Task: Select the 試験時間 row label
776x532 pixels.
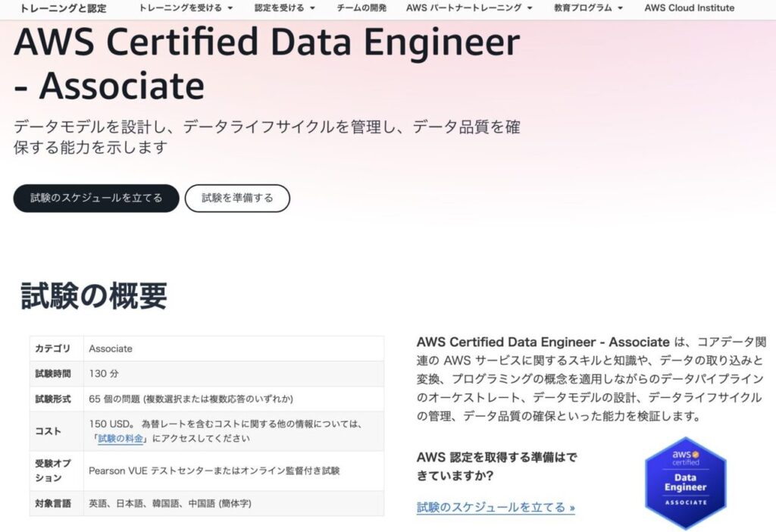Action: coord(52,374)
